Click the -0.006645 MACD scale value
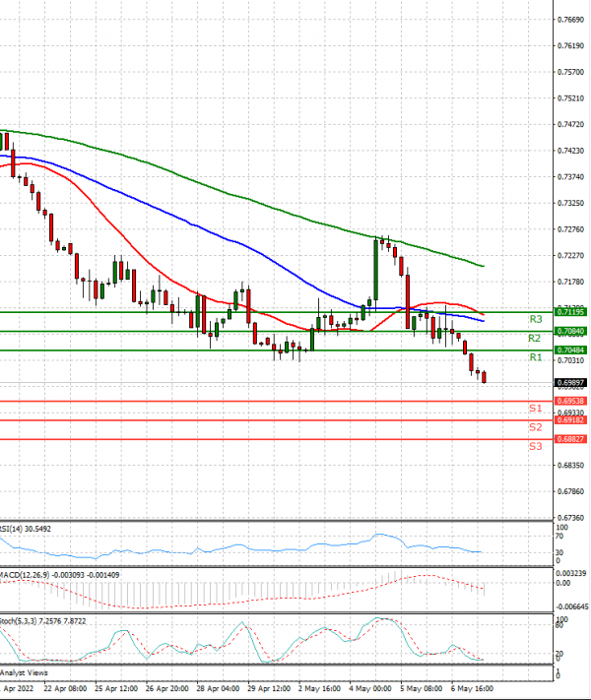 [x=571, y=606]
